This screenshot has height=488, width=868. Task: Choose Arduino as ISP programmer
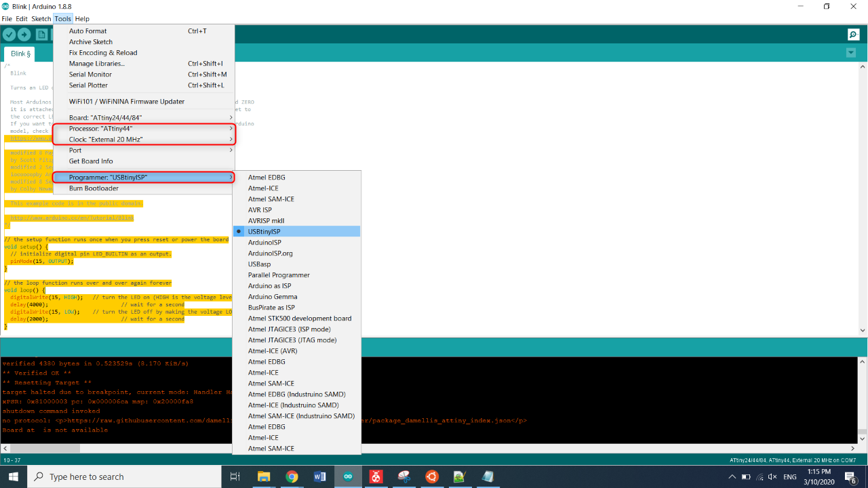point(296,286)
